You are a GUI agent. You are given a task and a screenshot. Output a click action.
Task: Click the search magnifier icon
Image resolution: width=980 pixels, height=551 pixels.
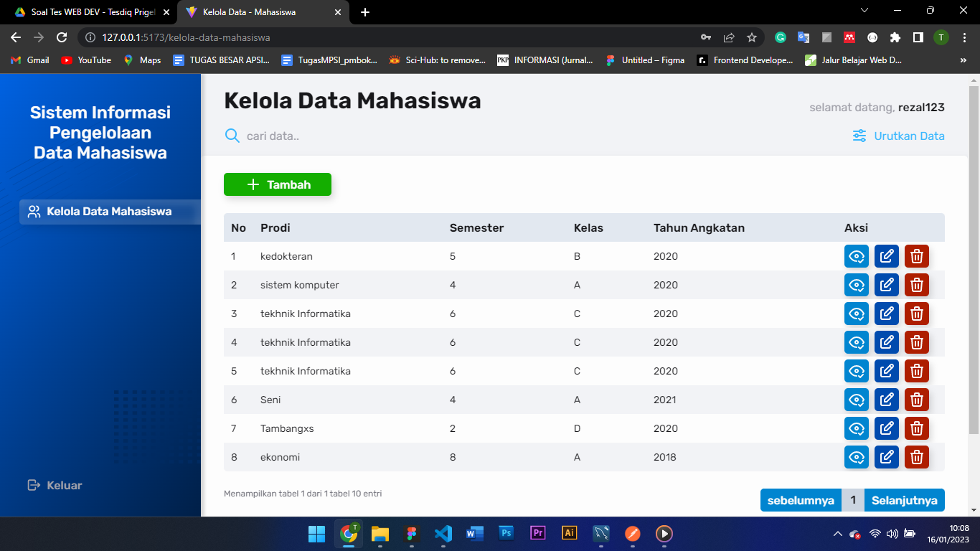click(230, 135)
